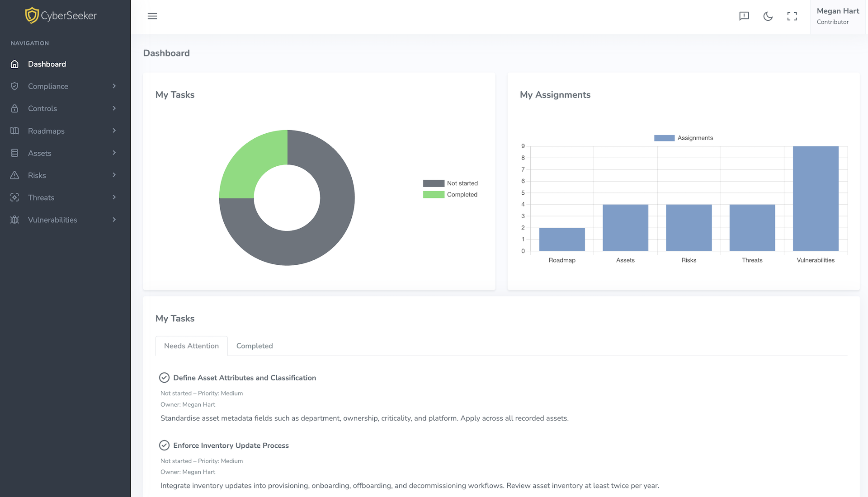
Task: Check off Enforce Inventory Update Process
Action: 164,445
